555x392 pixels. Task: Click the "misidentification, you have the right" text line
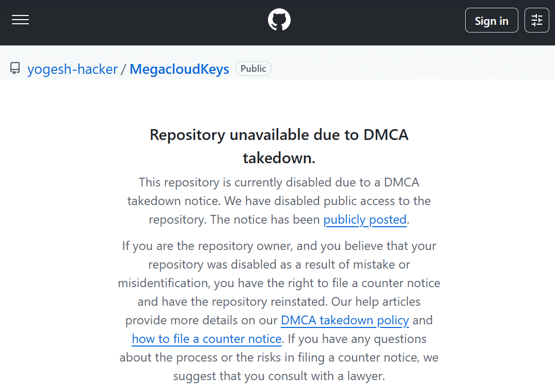(279, 283)
